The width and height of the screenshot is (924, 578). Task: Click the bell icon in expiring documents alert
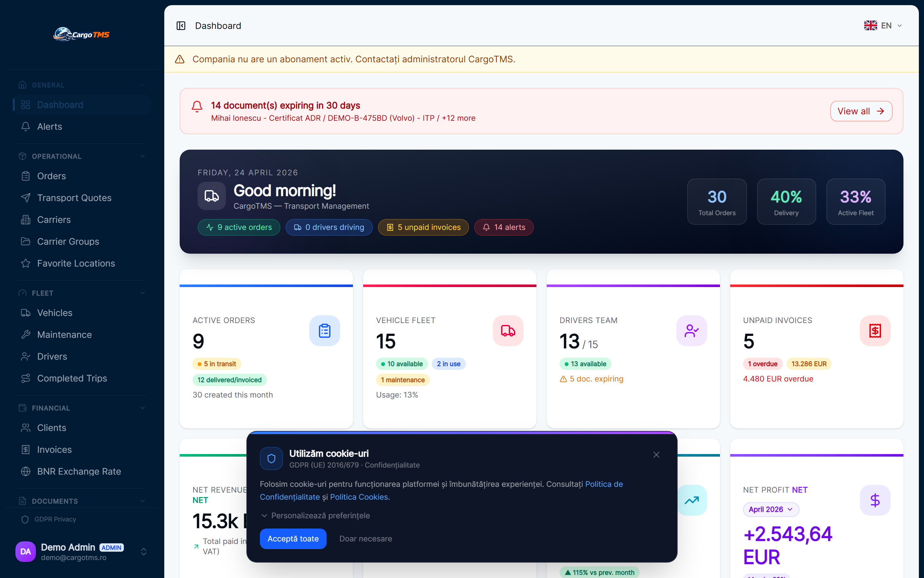point(197,107)
